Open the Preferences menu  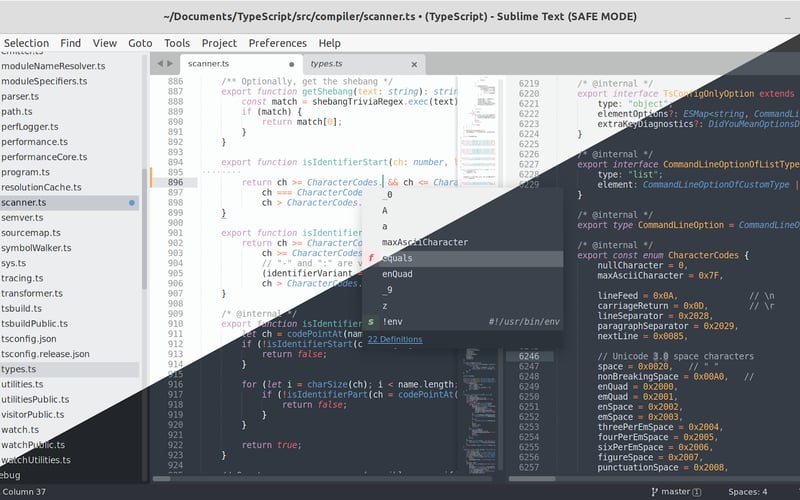[278, 43]
